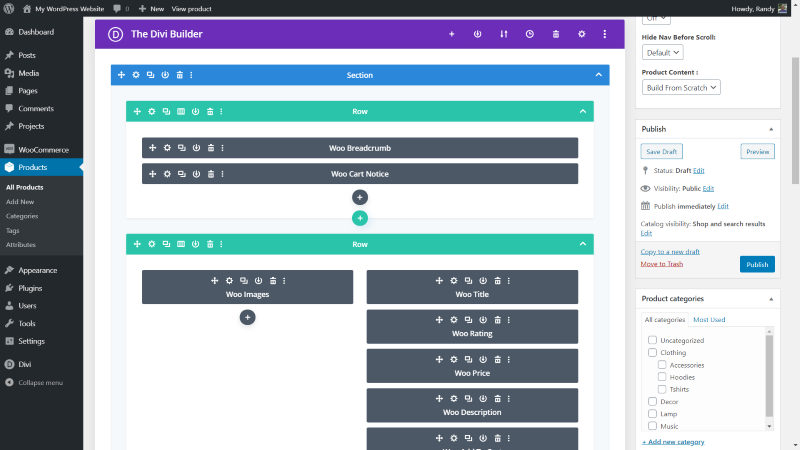Change column structure of the first Row
Image resolution: width=800 pixels, height=450 pixels.
pyautogui.click(x=181, y=111)
